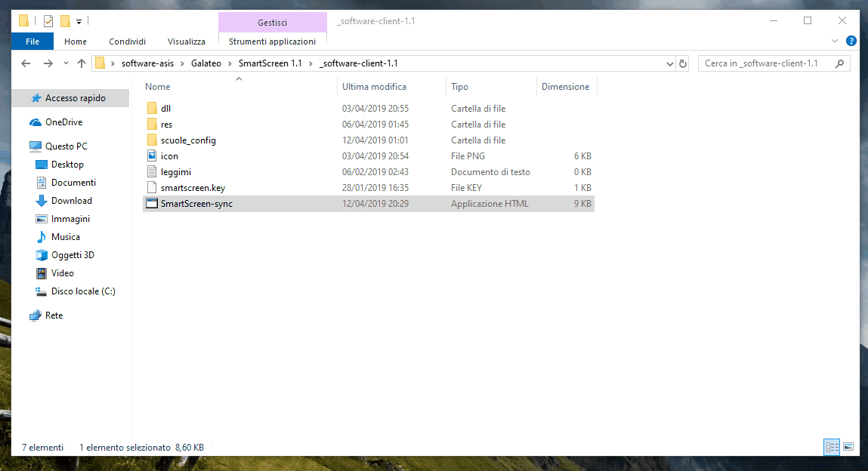Click the leggimi file name
Image resolution: width=868 pixels, height=471 pixels.
(x=176, y=172)
